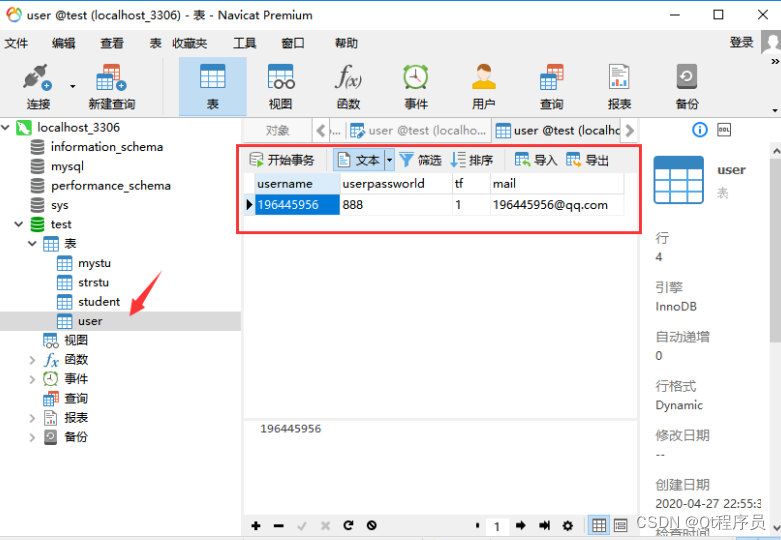Open the 连接 dropdown arrow

73,86
